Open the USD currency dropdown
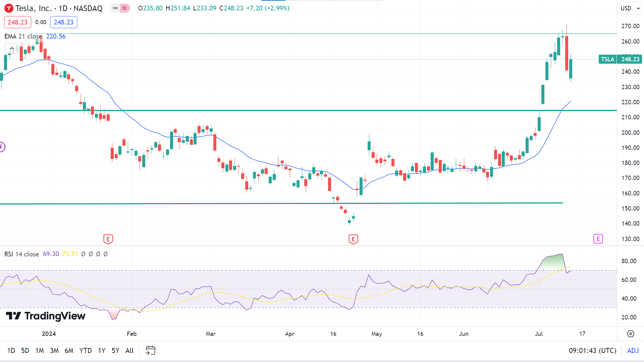The image size is (644, 362). [630, 8]
